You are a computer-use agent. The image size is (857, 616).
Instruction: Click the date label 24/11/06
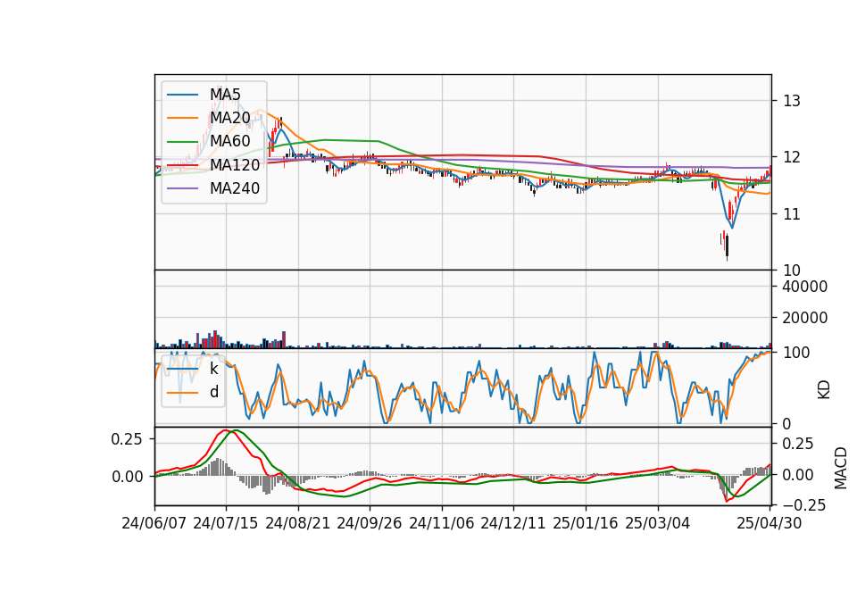click(442, 523)
